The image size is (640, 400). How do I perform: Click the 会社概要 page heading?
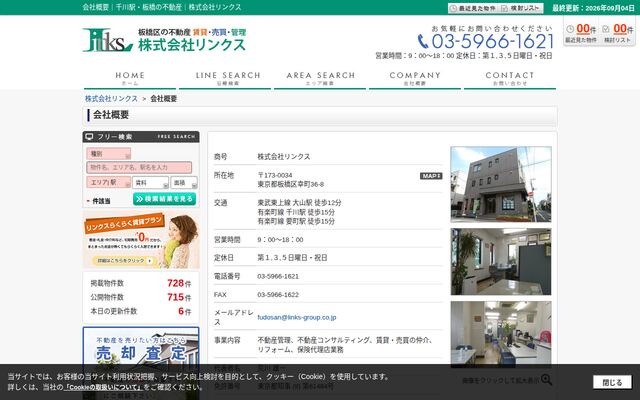tap(111, 115)
